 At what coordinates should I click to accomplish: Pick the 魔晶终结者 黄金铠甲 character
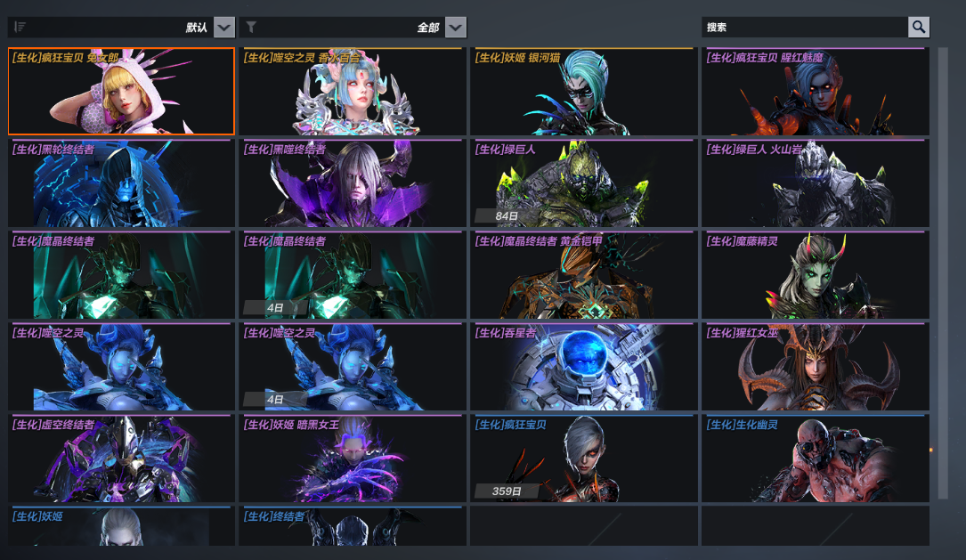point(584,275)
